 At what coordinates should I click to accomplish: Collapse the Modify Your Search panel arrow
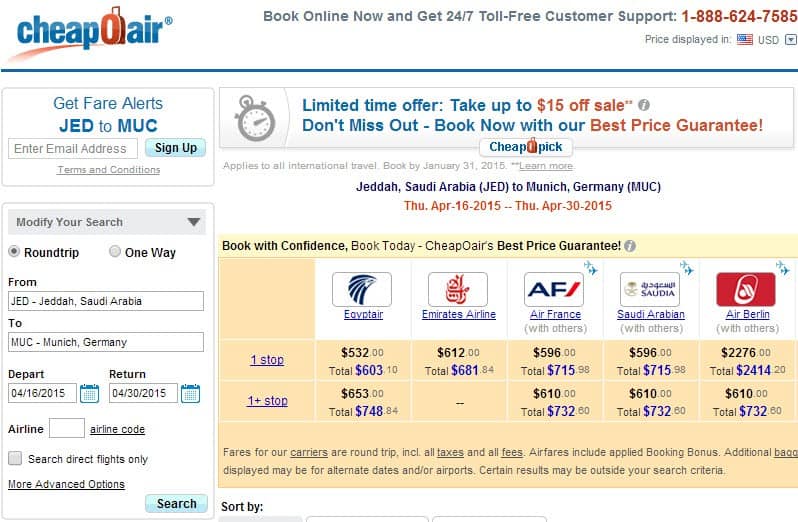coord(193,222)
